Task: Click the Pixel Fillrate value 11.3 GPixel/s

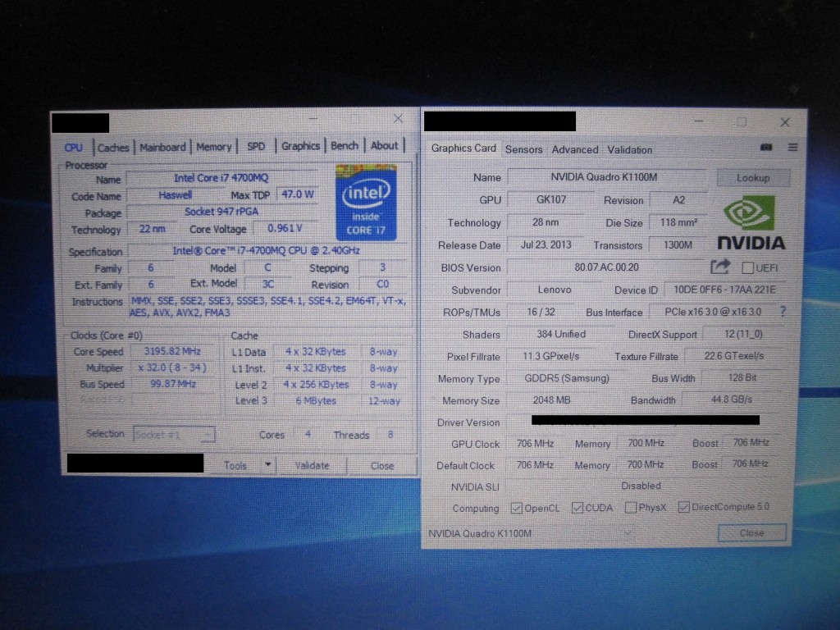Action: click(550, 356)
